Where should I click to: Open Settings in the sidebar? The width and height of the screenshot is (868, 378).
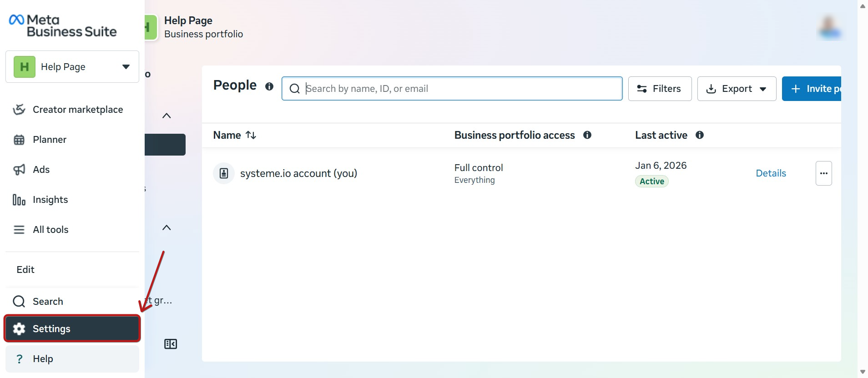click(72, 329)
